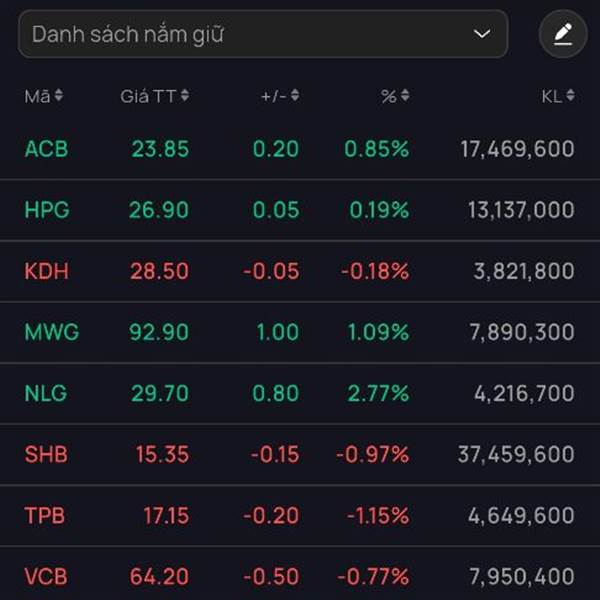
Task: Select the ACB stock row
Action: pyautogui.click(x=300, y=149)
